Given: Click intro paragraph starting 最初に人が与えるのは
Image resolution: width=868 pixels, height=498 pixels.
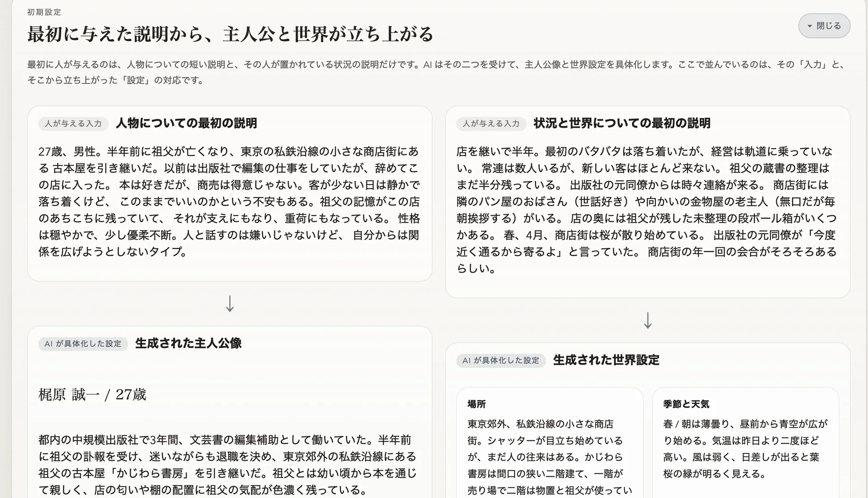Looking at the screenshot, I should click(436, 72).
